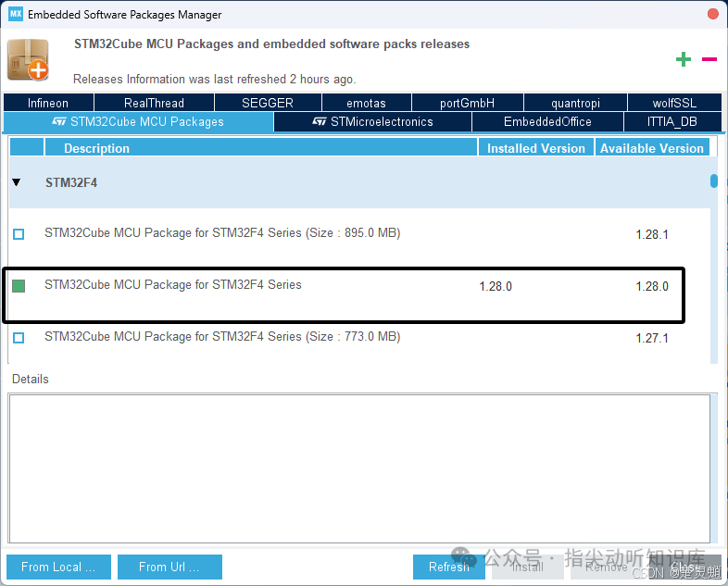Click available version value 1.27.1

click(x=652, y=338)
